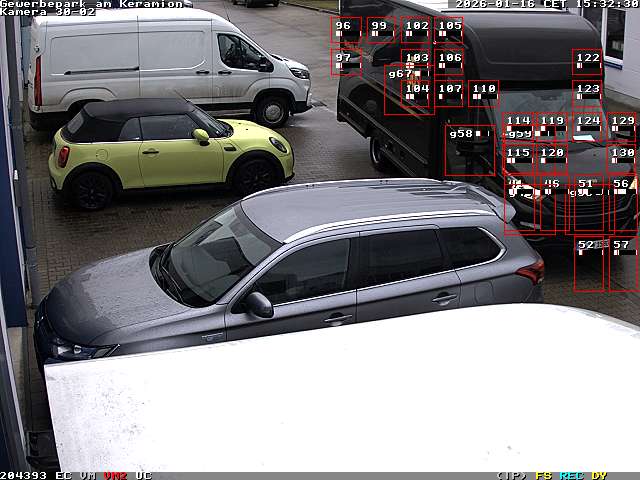Click the timestamp overlay showing 15:32:30

[607, 4]
